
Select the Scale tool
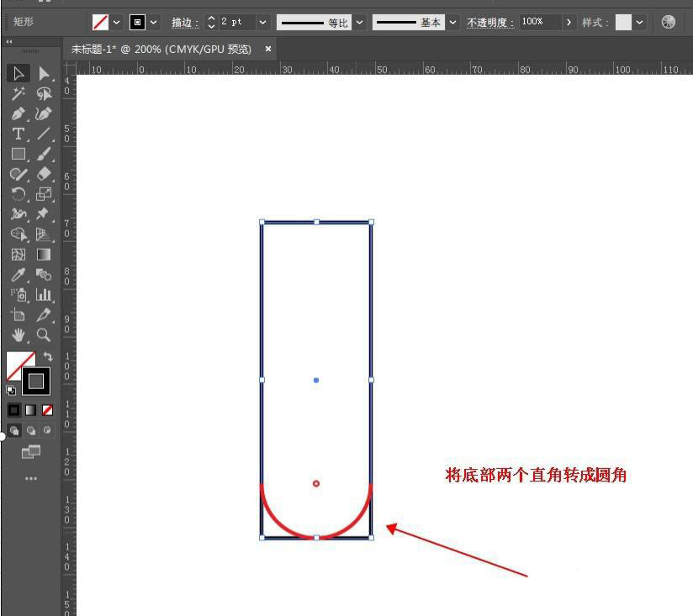(44, 194)
